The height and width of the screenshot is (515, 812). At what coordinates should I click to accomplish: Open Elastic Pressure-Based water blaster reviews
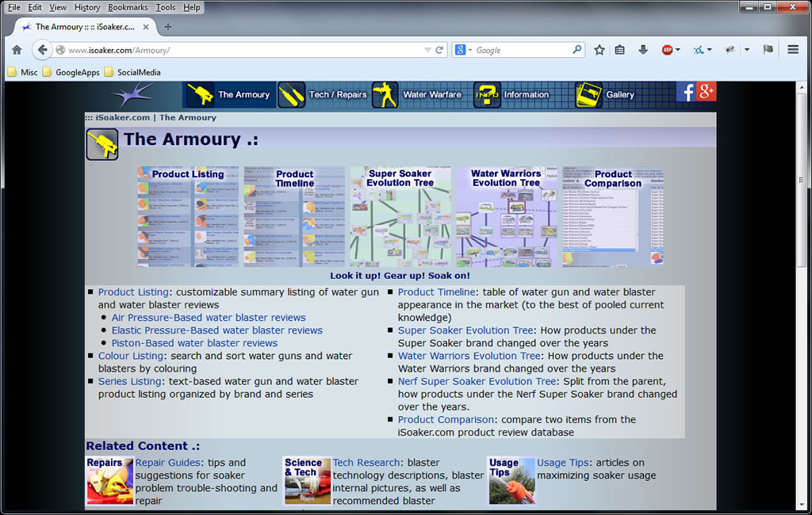point(217,330)
